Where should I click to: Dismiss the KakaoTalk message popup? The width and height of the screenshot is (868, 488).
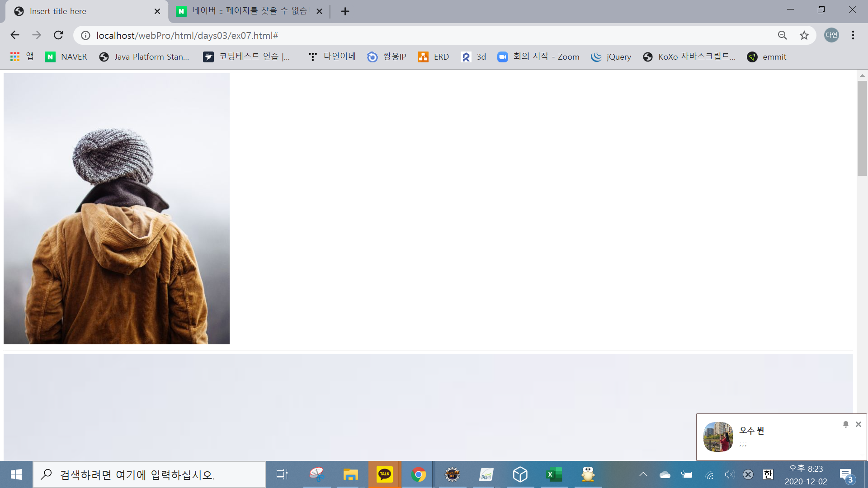[x=858, y=424]
